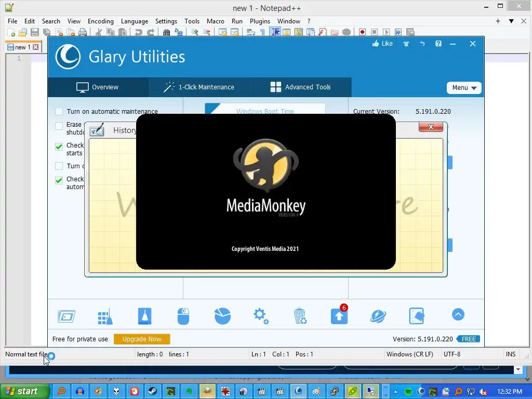This screenshot has height=399, width=532.
Task: Open Glary software update icon with badge
Action: pos(339,315)
